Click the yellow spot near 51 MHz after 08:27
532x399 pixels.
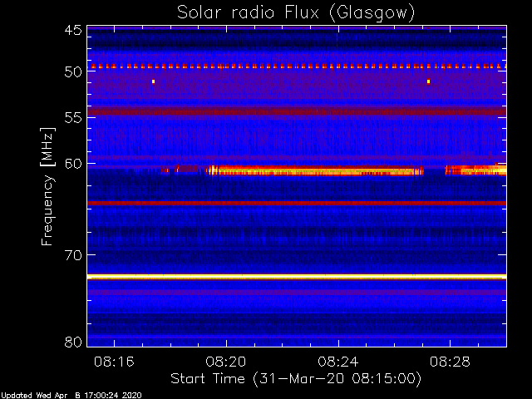[x=429, y=81]
